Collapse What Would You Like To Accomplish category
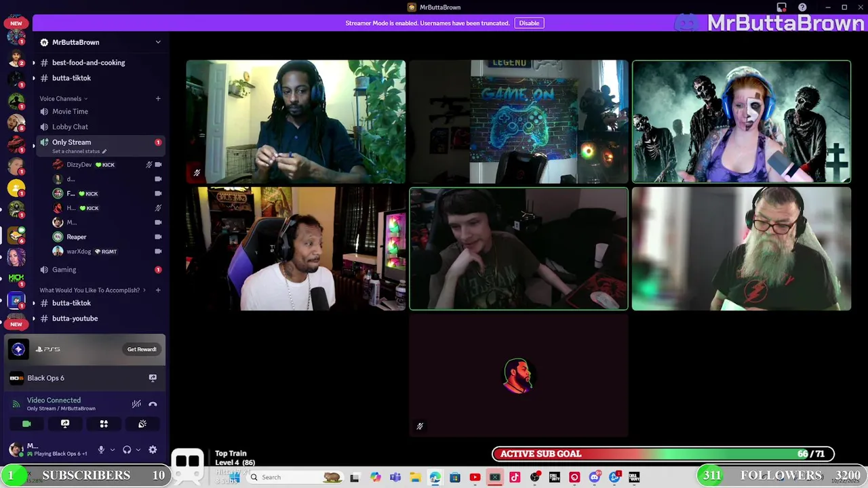 [x=93, y=290]
